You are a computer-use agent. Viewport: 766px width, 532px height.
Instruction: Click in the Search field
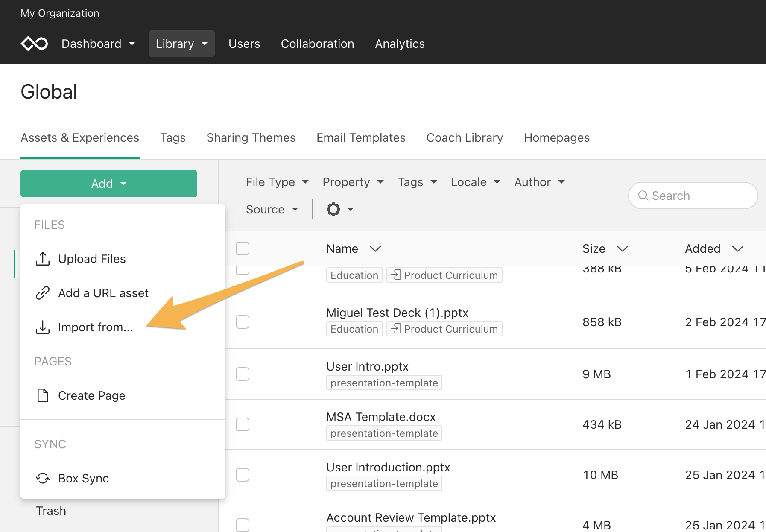pos(693,196)
